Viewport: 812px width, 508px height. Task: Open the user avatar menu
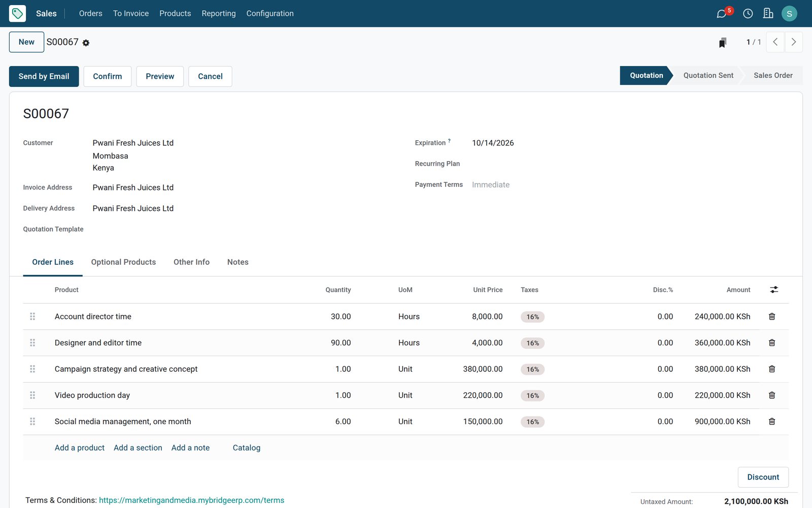pyautogui.click(x=789, y=14)
